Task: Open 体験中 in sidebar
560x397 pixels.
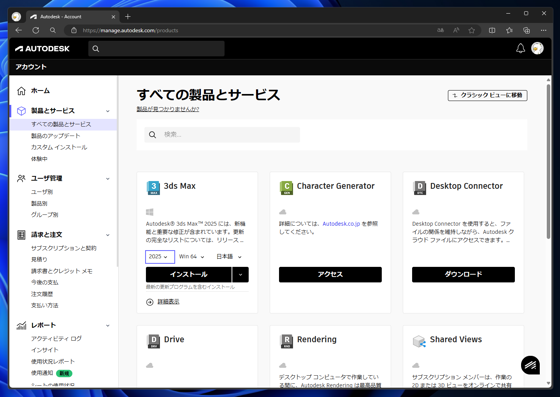Action: [x=39, y=159]
